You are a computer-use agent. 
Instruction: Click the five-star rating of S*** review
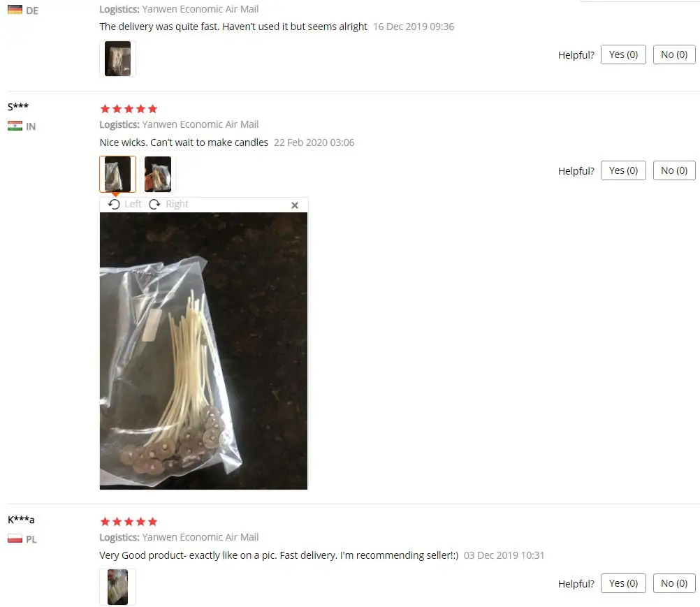point(129,109)
